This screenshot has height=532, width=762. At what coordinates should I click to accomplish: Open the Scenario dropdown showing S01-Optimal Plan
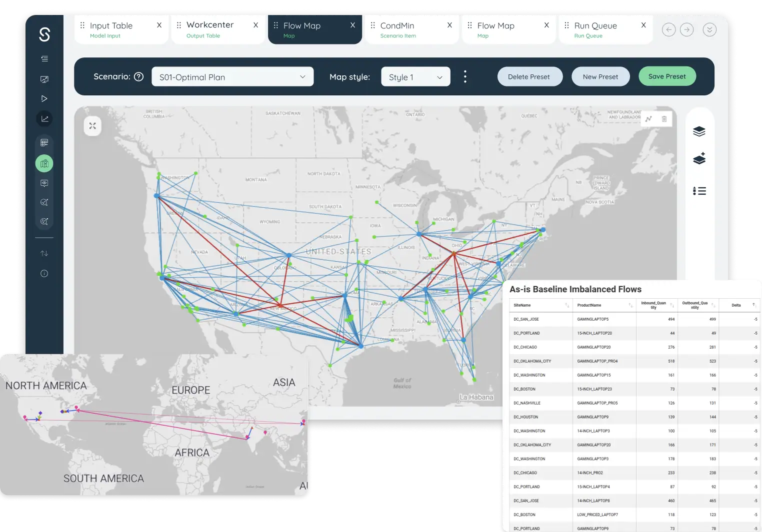click(x=232, y=76)
